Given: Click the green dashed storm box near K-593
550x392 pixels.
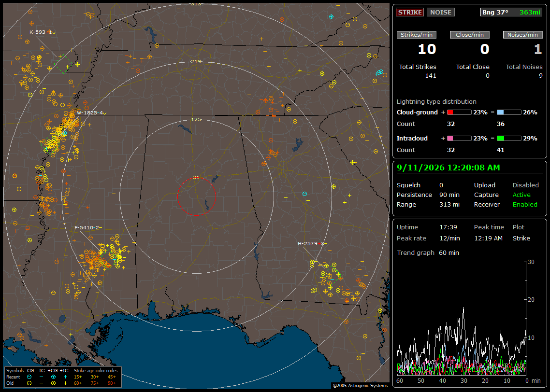Looking at the screenshot, I should pos(64,65).
